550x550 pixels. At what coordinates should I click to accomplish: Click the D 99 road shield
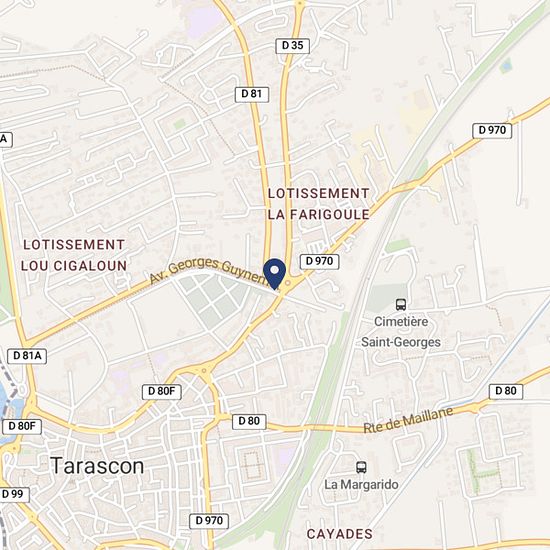coord(13,495)
